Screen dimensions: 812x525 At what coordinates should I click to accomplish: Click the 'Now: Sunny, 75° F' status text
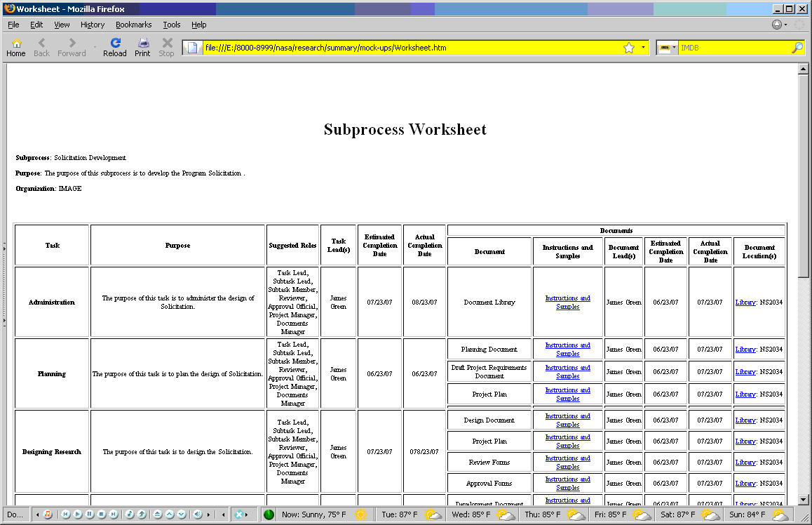tap(314, 514)
